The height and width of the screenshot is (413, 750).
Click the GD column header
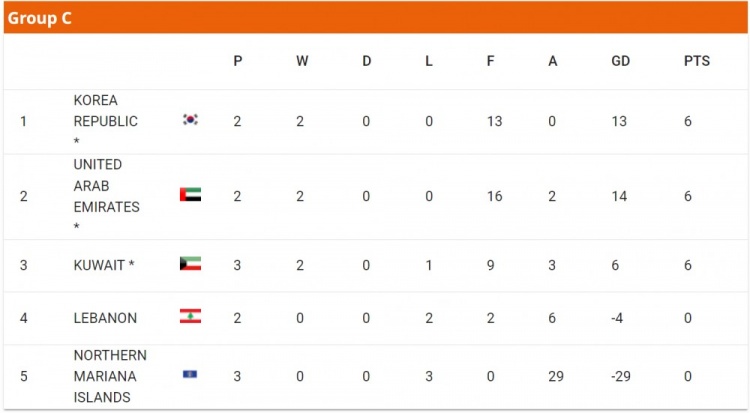tap(621, 61)
